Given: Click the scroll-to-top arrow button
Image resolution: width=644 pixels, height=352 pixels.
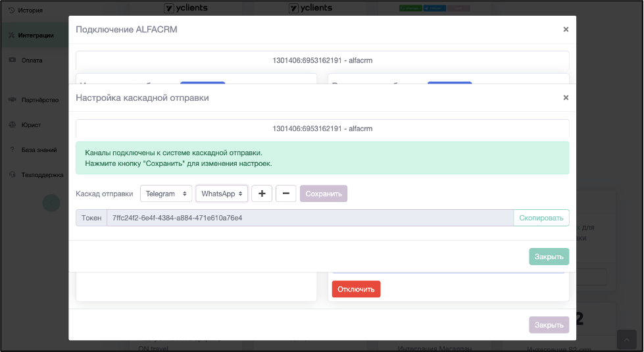Looking at the screenshot, I should pyautogui.click(x=627, y=339).
